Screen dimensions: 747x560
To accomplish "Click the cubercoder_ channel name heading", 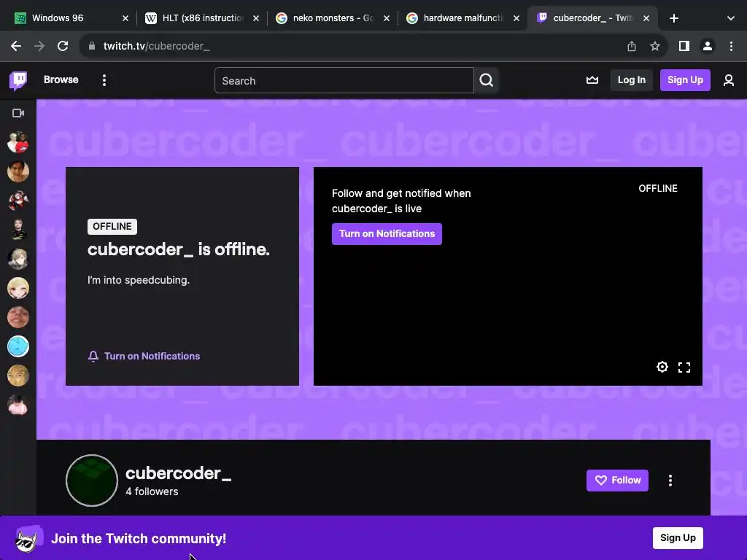I will point(178,473).
